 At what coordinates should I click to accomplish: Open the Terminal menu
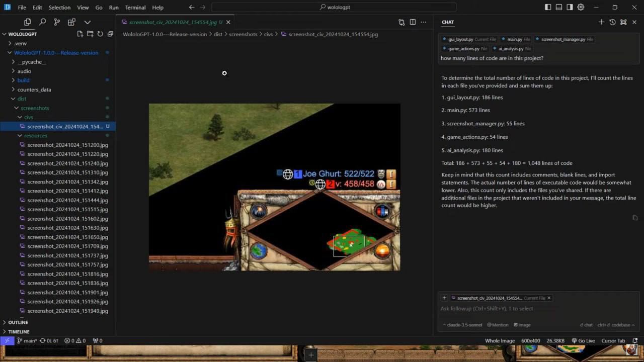pos(135,8)
